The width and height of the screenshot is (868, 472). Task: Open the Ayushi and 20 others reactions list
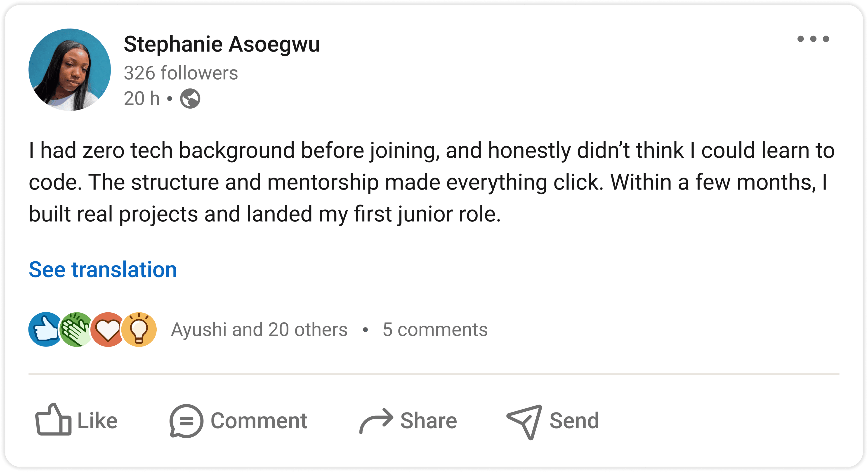click(259, 329)
